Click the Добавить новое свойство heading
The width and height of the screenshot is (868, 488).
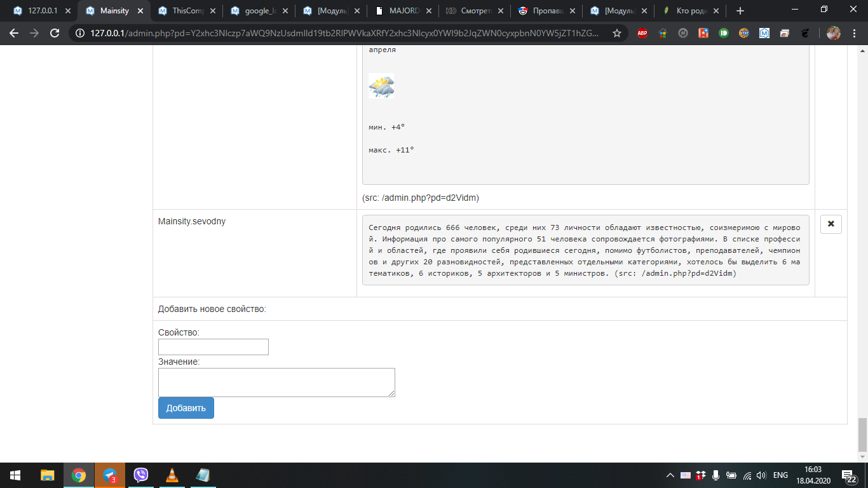point(212,309)
